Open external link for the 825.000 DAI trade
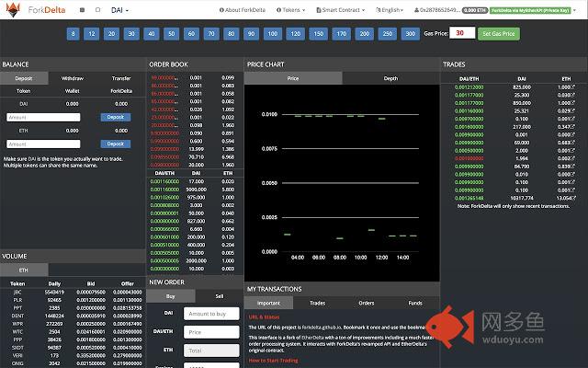This screenshot has height=368, width=588. coord(572,87)
